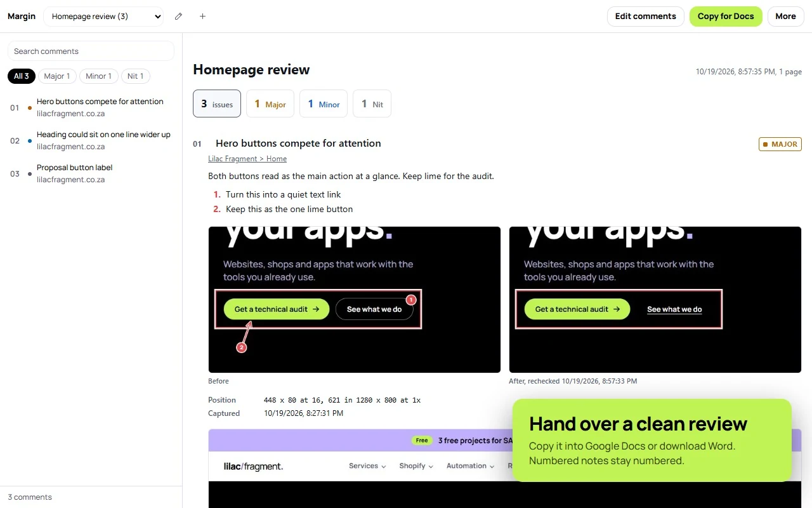
Task: Click the 1 Major summary card
Action: (270, 104)
